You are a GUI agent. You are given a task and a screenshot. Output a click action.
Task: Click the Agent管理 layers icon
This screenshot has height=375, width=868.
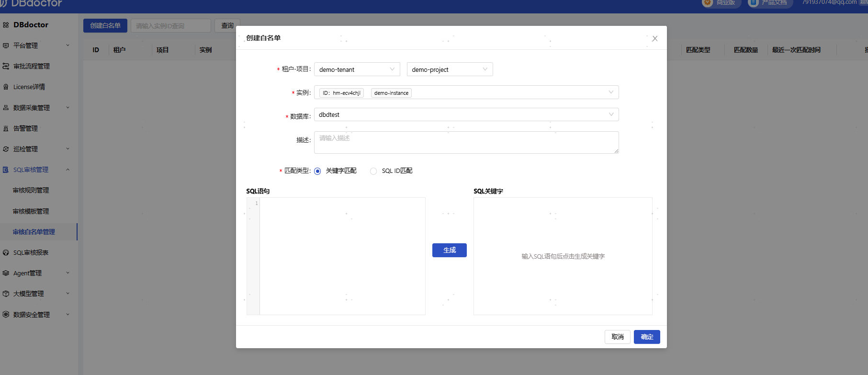6,273
